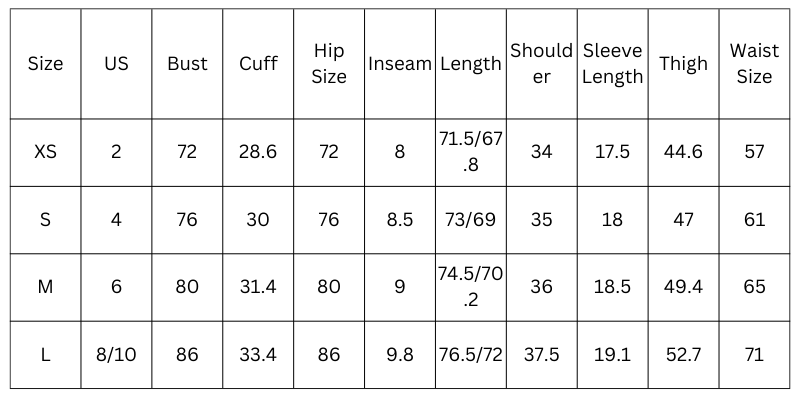The image size is (800, 400).
Task: Click the Waist Size column header
Action: point(754,64)
